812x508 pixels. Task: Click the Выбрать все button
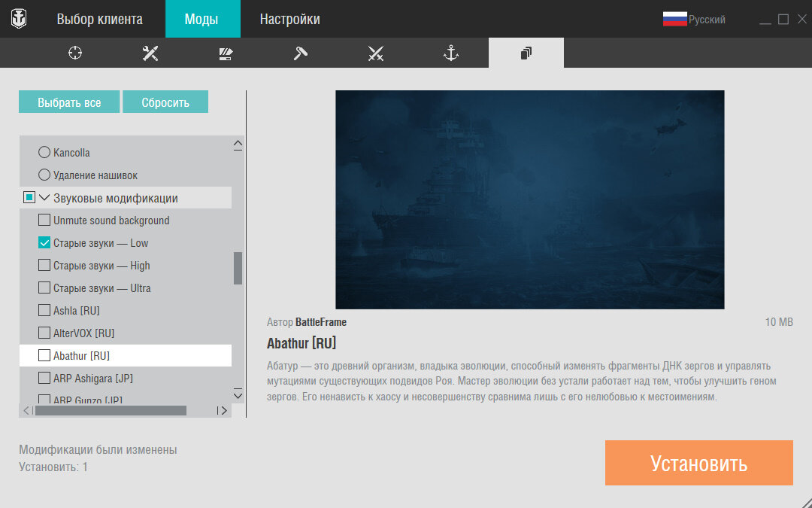69,102
